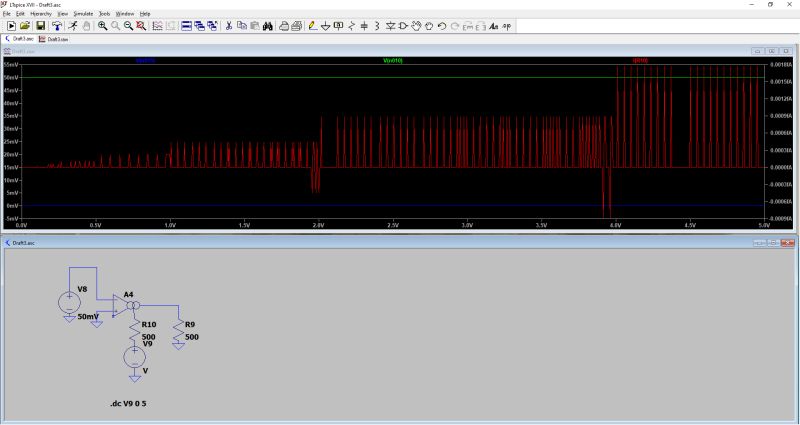Viewport: 800px width, 425px height.
Task: Create a new schematic from toolbar
Action: tap(11, 26)
